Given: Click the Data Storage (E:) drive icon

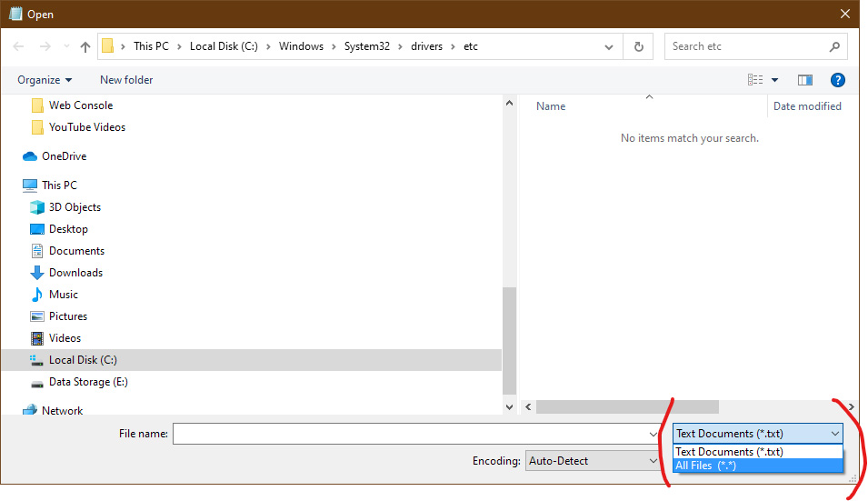Looking at the screenshot, I should 37,383.
